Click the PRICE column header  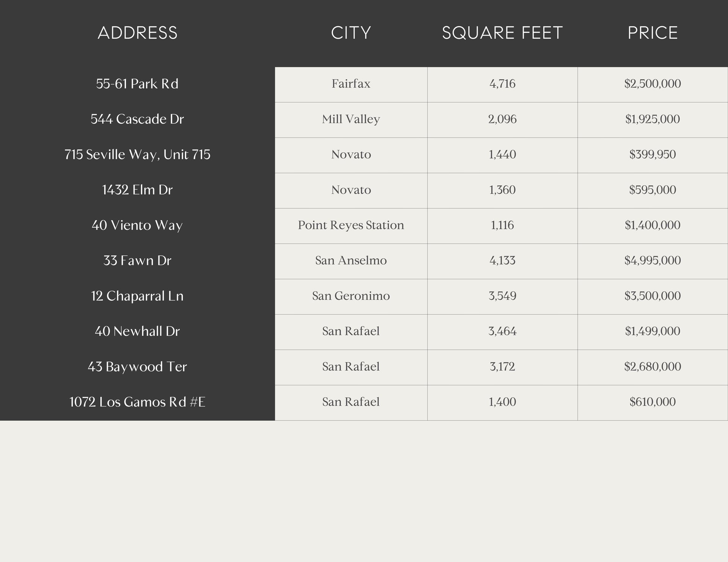tap(652, 33)
